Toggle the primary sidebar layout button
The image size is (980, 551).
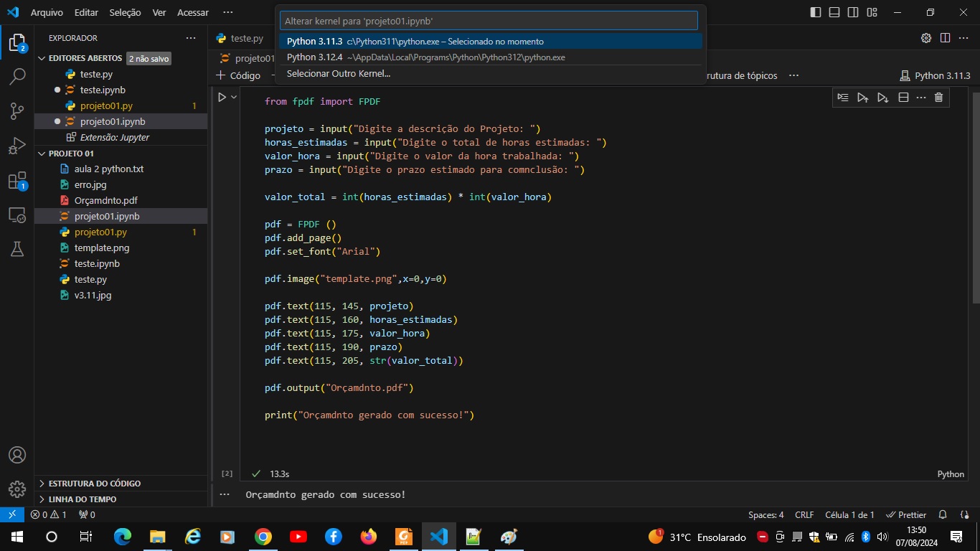816,12
